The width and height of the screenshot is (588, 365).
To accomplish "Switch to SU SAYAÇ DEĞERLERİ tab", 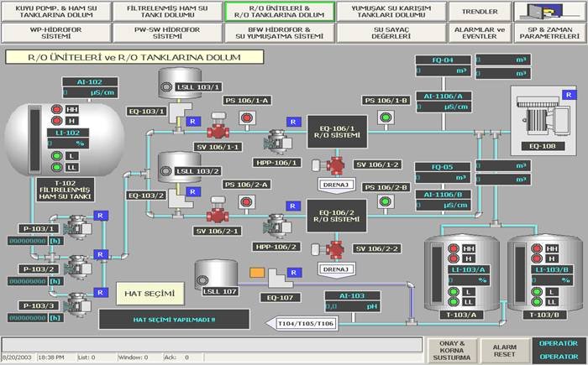I will (x=391, y=33).
